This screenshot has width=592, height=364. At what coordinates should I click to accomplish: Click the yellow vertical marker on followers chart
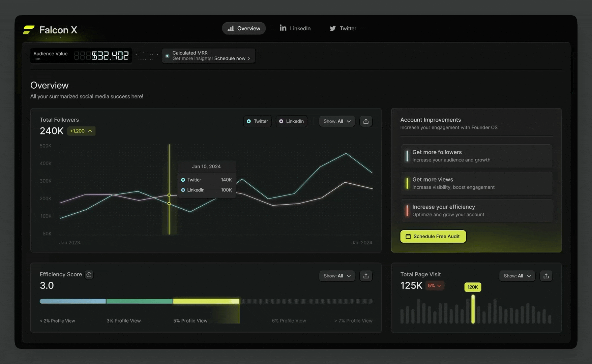[x=169, y=189]
